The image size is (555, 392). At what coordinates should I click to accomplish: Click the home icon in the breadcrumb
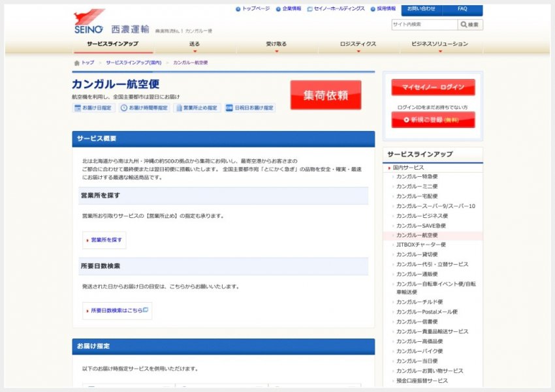pyautogui.click(x=77, y=63)
